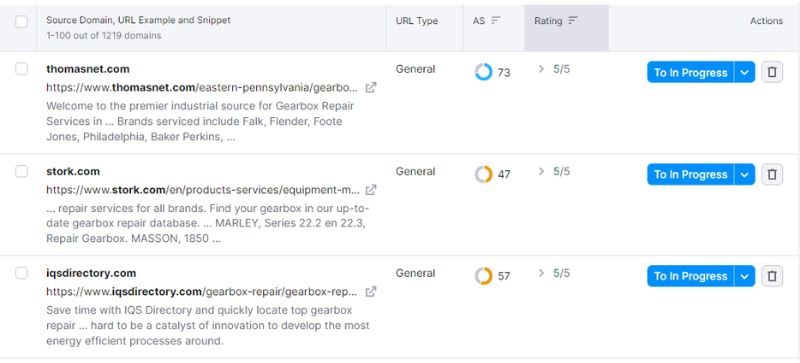This screenshot has width=800, height=363.
Task: Click the AS value 73
Action: click(504, 72)
